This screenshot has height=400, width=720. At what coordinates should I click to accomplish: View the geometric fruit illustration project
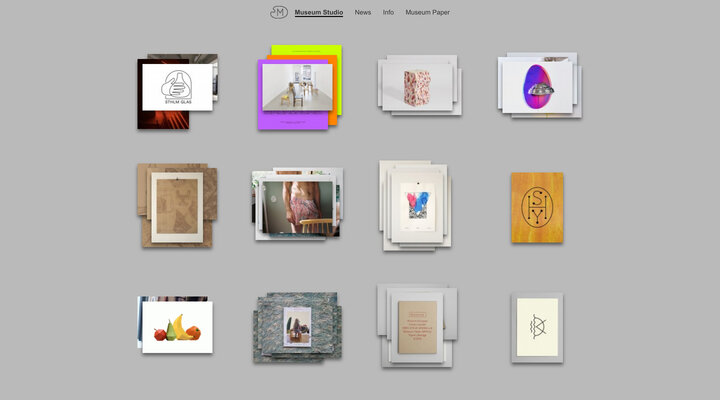(175, 325)
